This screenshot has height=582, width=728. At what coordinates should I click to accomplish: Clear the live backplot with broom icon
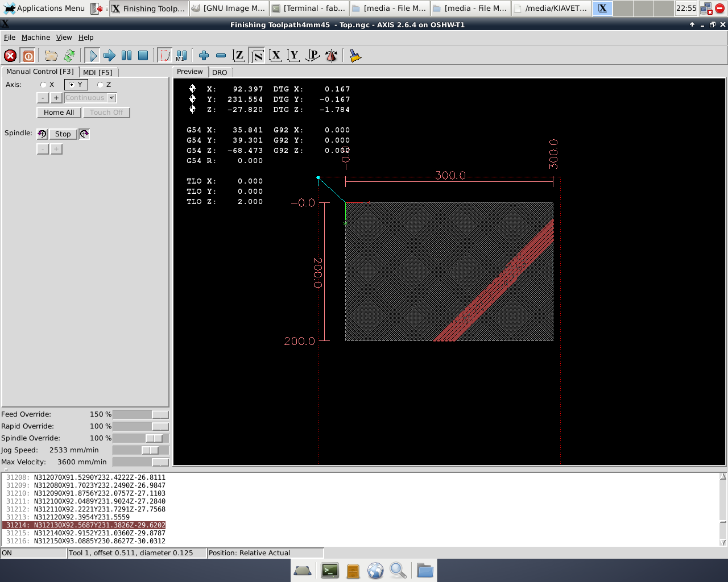click(353, 55)
